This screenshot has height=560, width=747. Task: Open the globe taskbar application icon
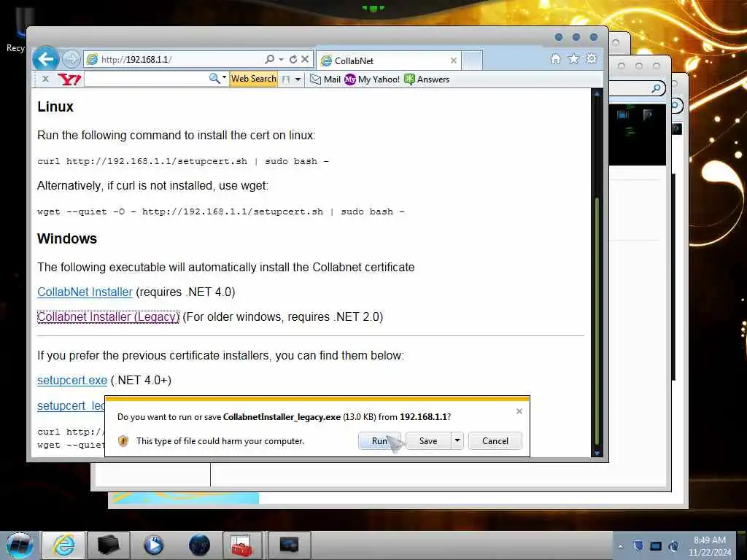click(x=199, y=545)
